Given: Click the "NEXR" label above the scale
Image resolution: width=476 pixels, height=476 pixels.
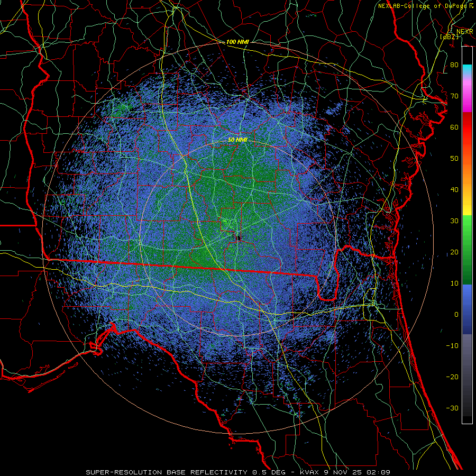Looking at the screenshot, I should pos(464,32).
